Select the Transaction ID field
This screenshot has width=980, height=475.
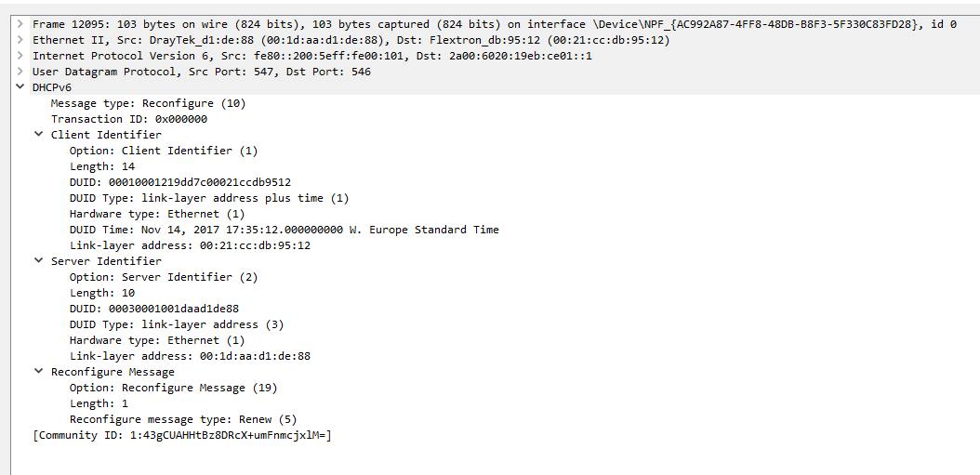[128, 119]
